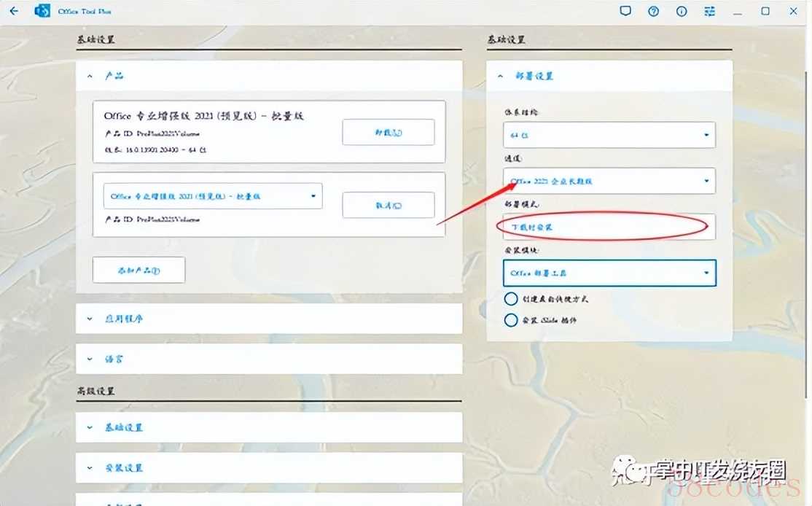Open the settings sliders icon in title bar

point(709,11)
